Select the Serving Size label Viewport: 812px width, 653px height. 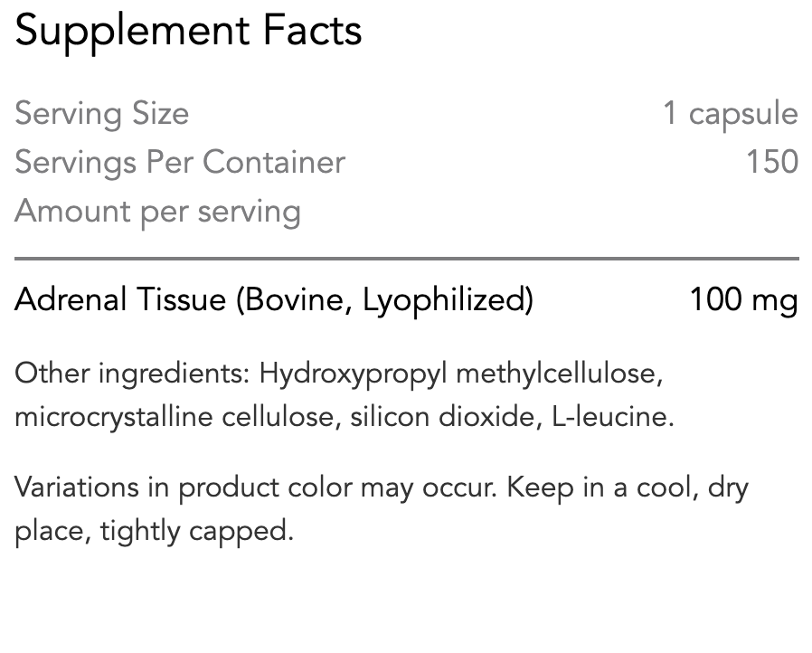coord(101,114)
